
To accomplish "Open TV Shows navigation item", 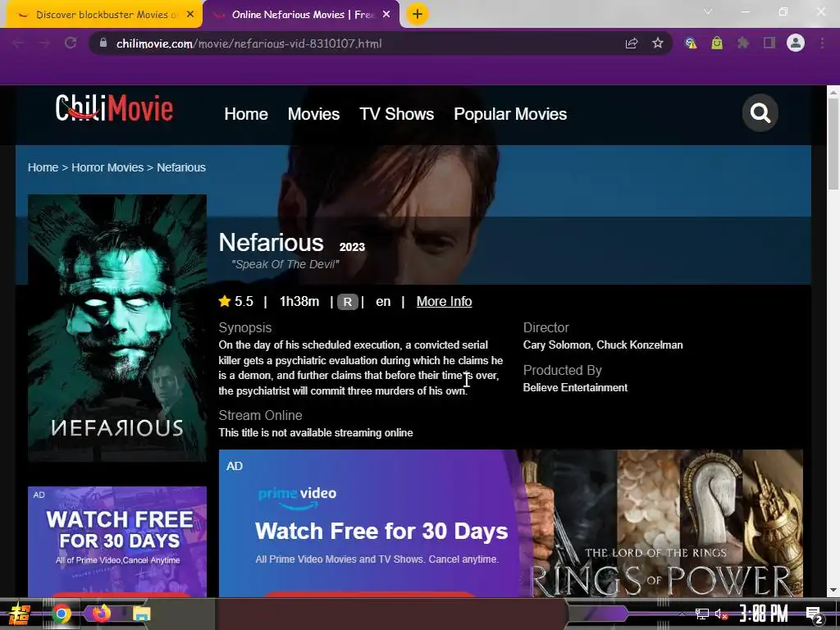I will (x=396, y=113).
